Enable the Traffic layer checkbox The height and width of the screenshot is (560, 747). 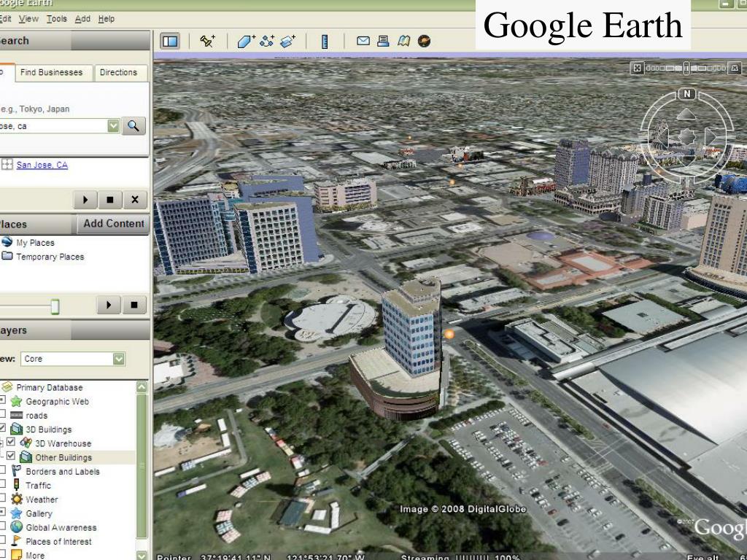[x=2, y=484]
